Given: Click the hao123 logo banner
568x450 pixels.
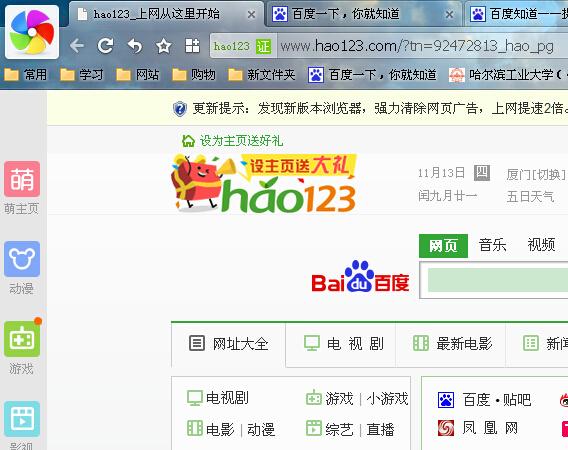Looking at the screenshot, I should pos(264,183).
